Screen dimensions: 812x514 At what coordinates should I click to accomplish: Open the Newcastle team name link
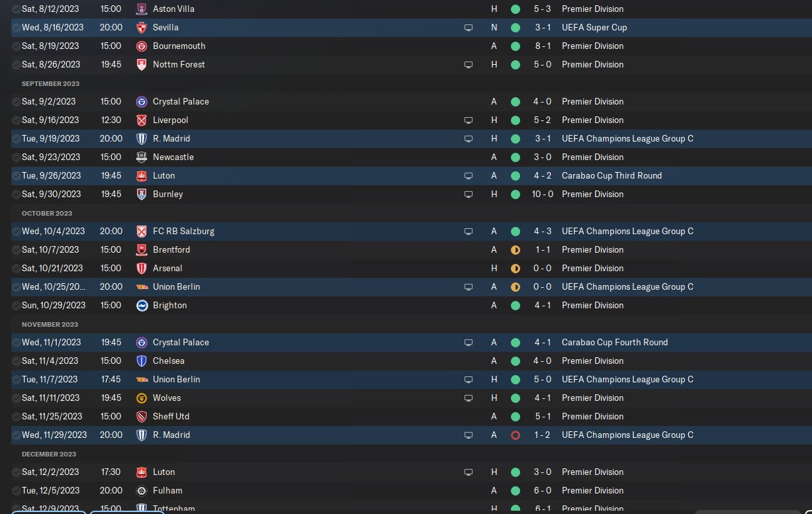[175, 157]
